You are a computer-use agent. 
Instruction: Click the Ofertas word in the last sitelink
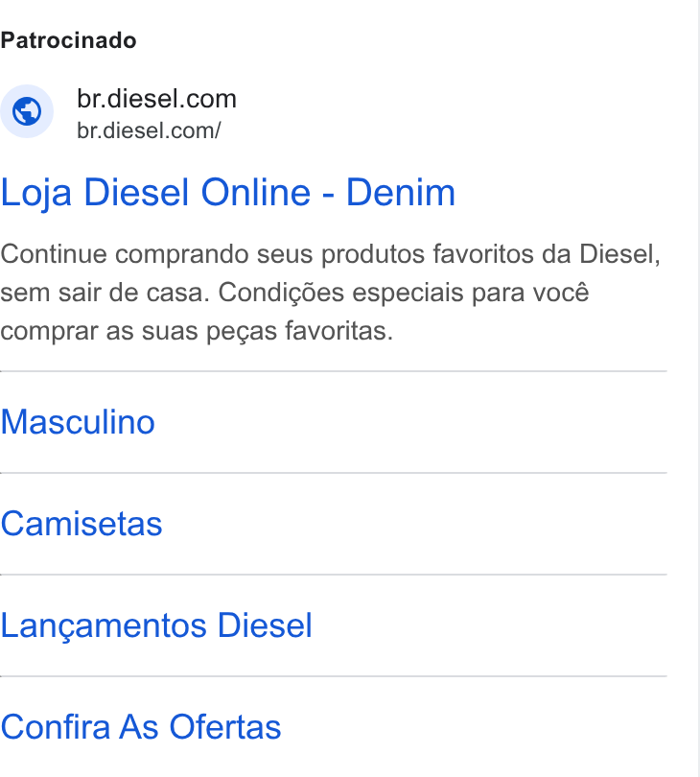tap(225, 727)
